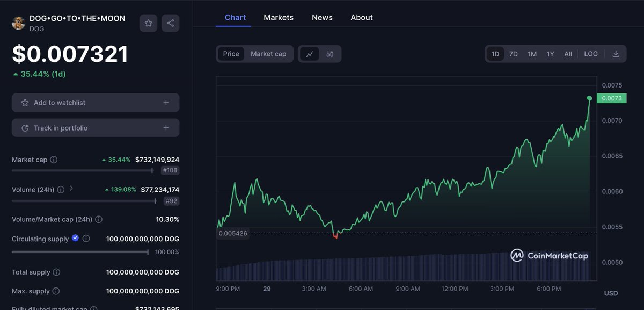Viewport: 644px width, 310px height.
Task: Select the 7D time range
Action: pyautogui.click(x=514, y=54)
